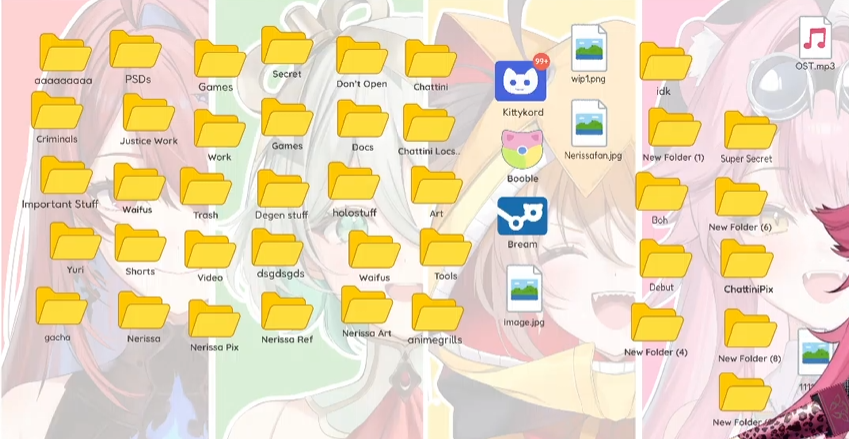Launch the Kittykord chat app
The height and width of the screenshot is (439, 849).
[521, 81]
